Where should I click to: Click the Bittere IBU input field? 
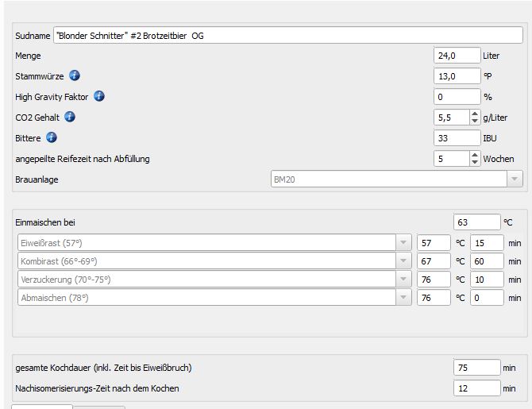pos(457,137)
